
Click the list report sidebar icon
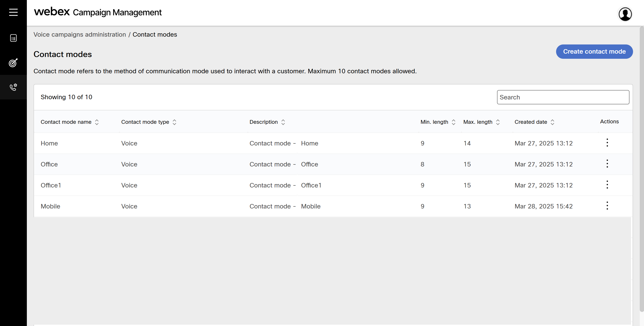click(x=13, y=38)
